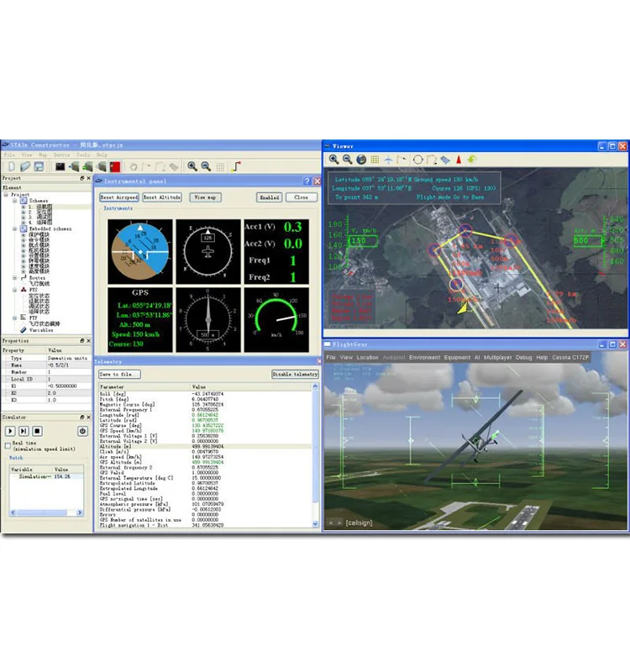Select the circle tool in Viewer toolbar
The width and height of the screenshot is (630, 672).
(x=417, y=160)
